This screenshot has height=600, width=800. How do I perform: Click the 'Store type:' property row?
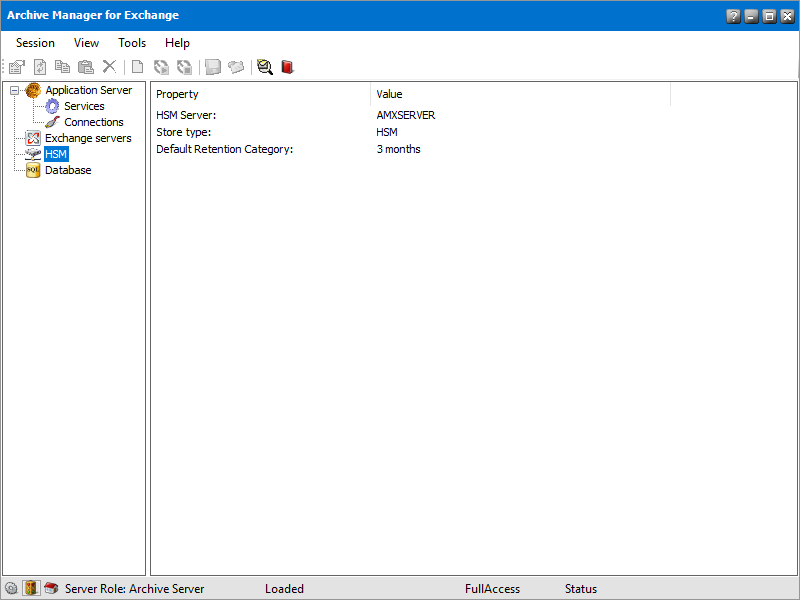(184, 132)
